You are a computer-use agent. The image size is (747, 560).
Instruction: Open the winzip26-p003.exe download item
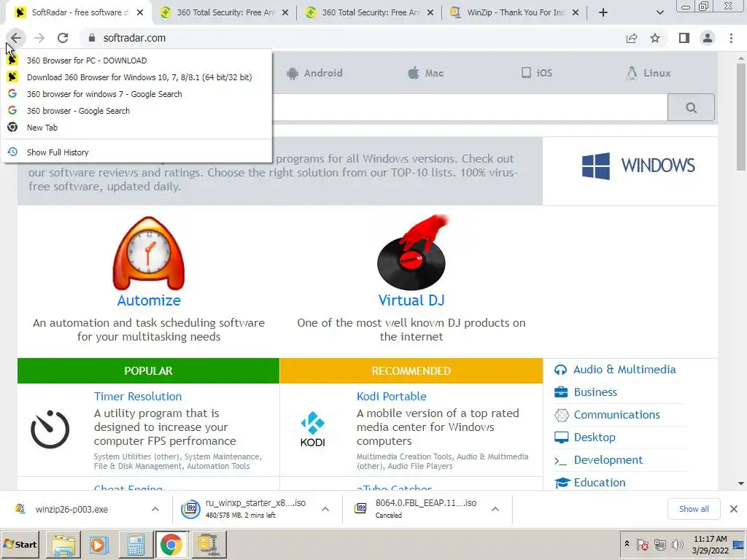coord(71,510)
